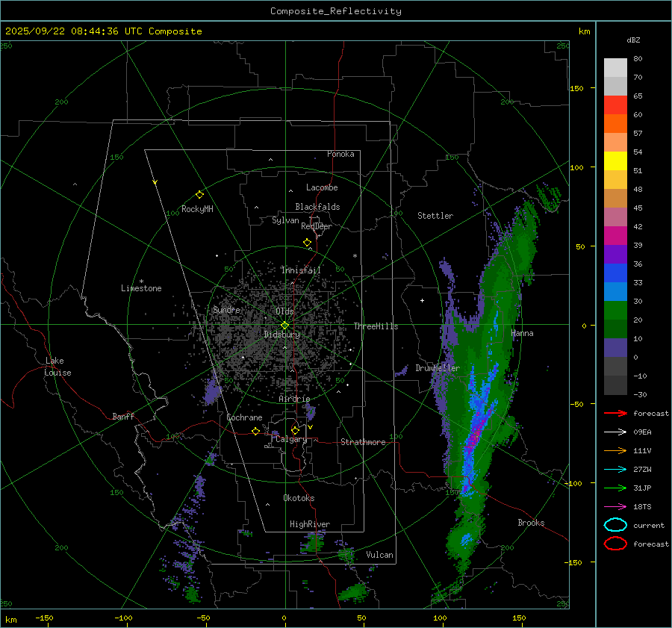Select the yellow diamond marker at Didsbury

[x=284, y=325]
